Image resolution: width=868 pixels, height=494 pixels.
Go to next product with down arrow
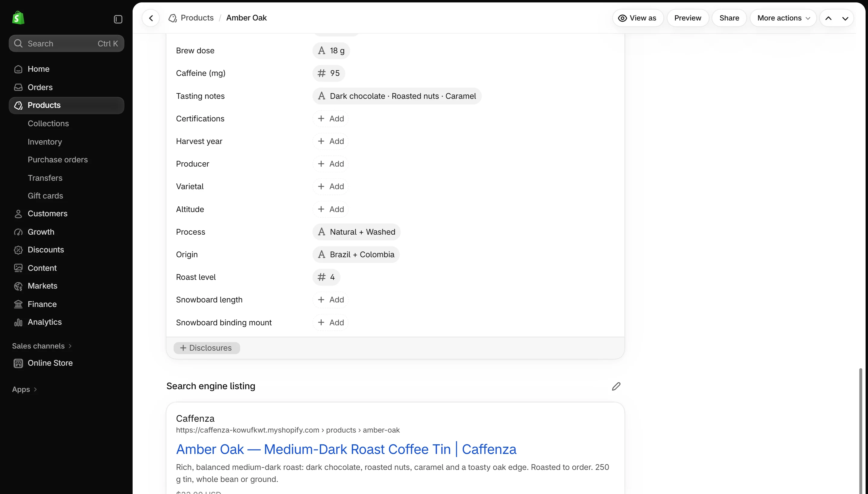(845, 18)
